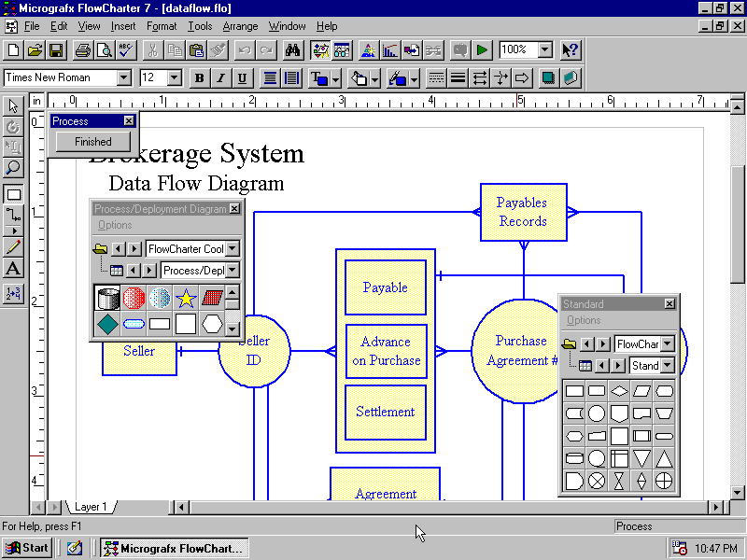This screenshot has height=560, width=747.
Task: Click the fill color bucket swatch
Action: 359,78
